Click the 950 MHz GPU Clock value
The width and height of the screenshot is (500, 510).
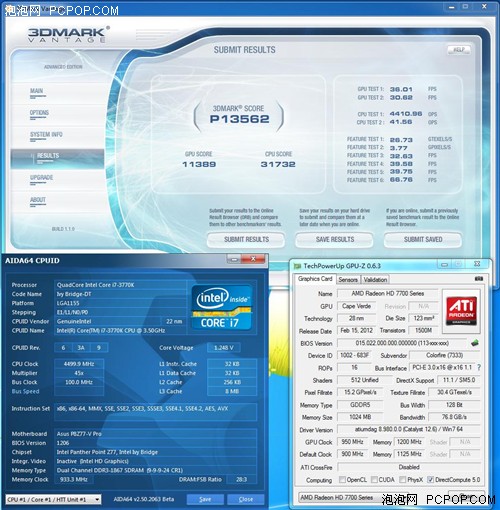click(x=352, y=442)
